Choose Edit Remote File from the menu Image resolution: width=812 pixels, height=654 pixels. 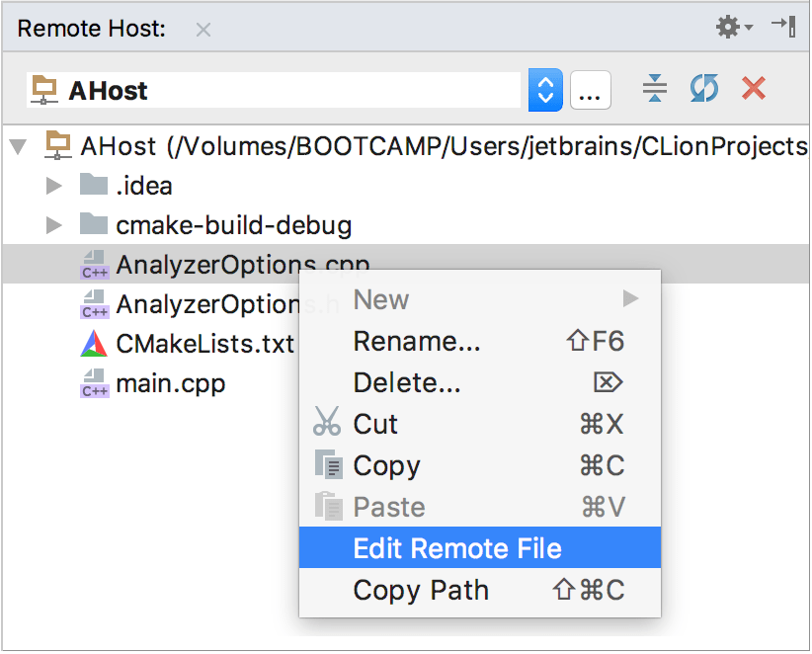point(457,547)
